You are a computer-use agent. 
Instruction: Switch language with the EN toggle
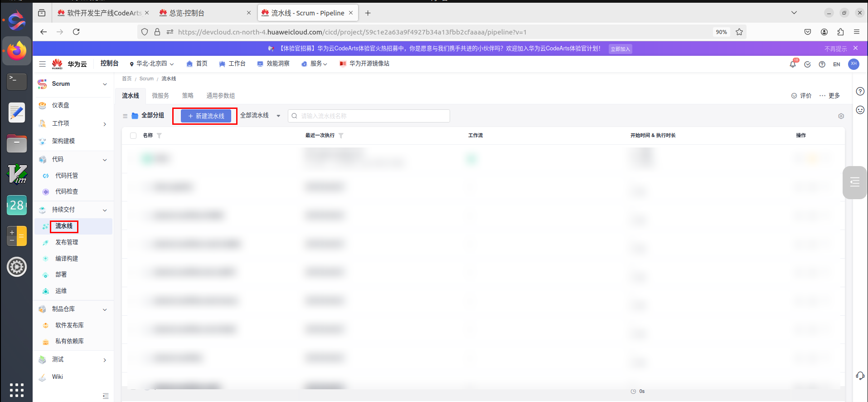point(836,64)
